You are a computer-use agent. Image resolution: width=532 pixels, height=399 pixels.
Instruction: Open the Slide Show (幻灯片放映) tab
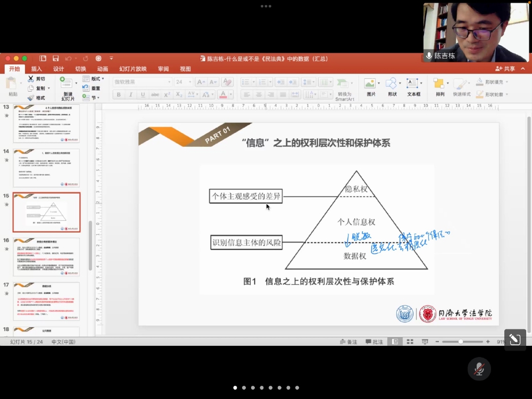pos(132,69)
